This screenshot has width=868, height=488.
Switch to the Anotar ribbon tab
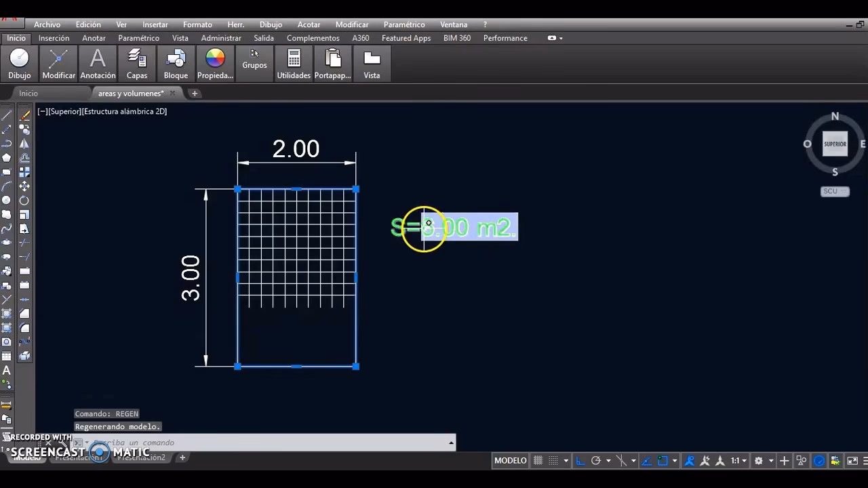94,38
